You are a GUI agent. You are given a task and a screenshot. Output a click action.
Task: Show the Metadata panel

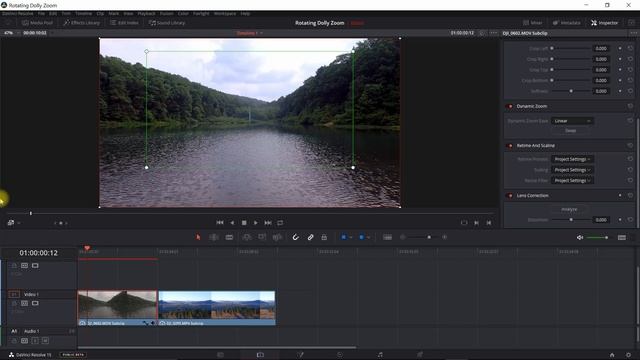567,23
